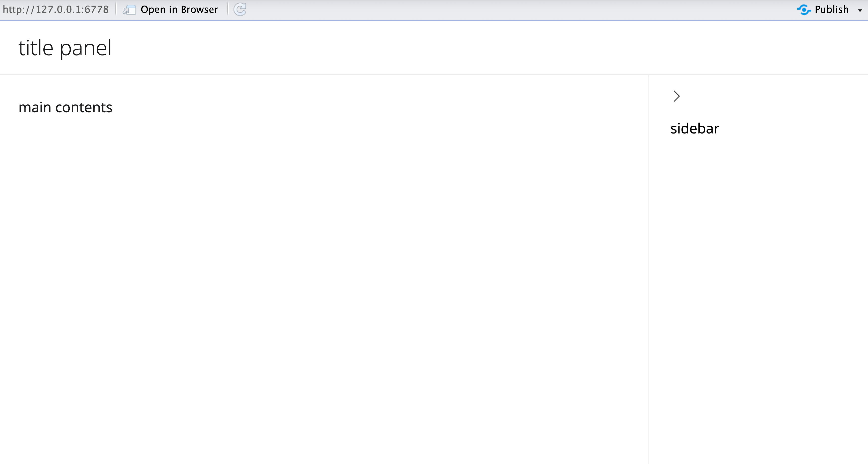Image resolution: width=868 pixels, height=464 pixels.
Task: Click the 'sidebar' label
Action: click(694, 128)
